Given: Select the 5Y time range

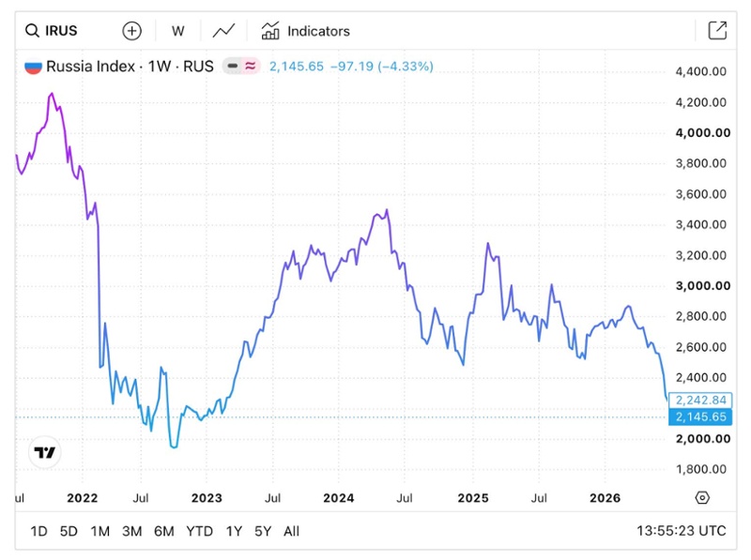Looking at the screenshot, I should pyautogui.click(x=263, y=531).
